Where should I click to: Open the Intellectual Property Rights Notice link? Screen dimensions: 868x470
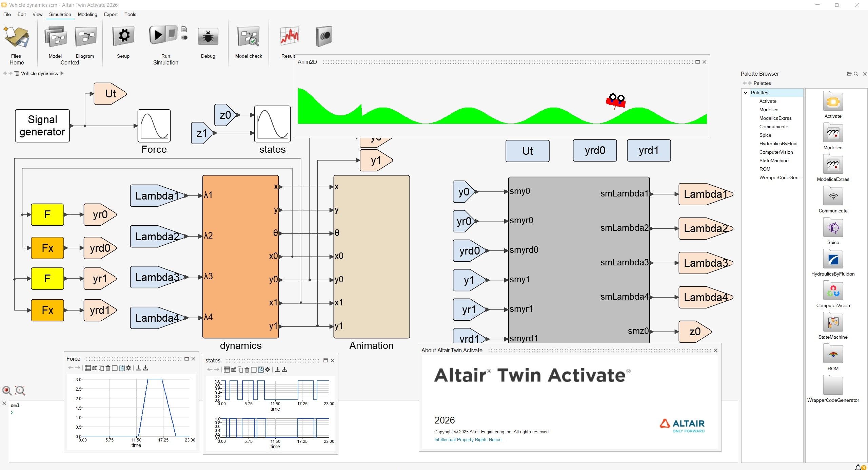pyautogui.click(x=470, y=439)
